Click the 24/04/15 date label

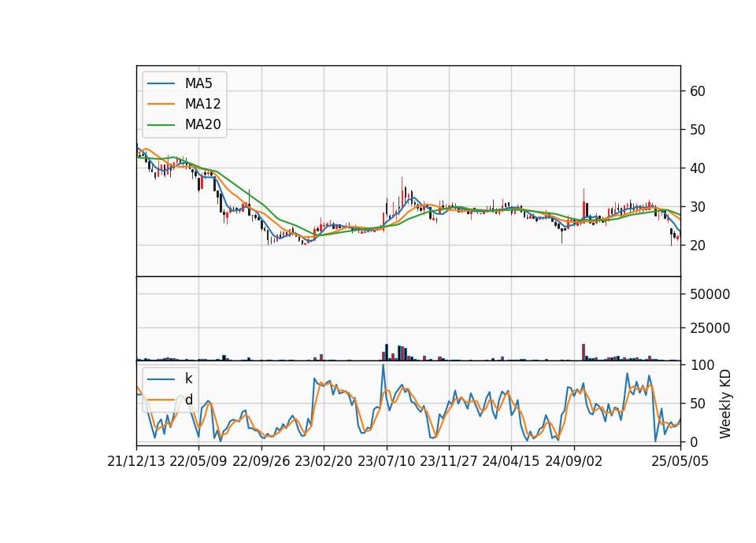(511, 462)
